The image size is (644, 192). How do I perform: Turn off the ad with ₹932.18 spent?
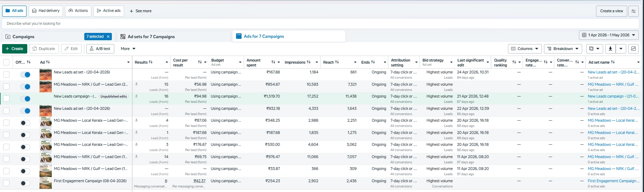[x=25, y=111]
